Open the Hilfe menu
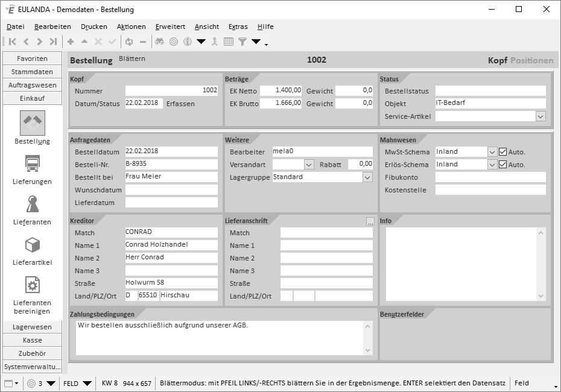Screen dimensions: 561x392 pos(265,27)
